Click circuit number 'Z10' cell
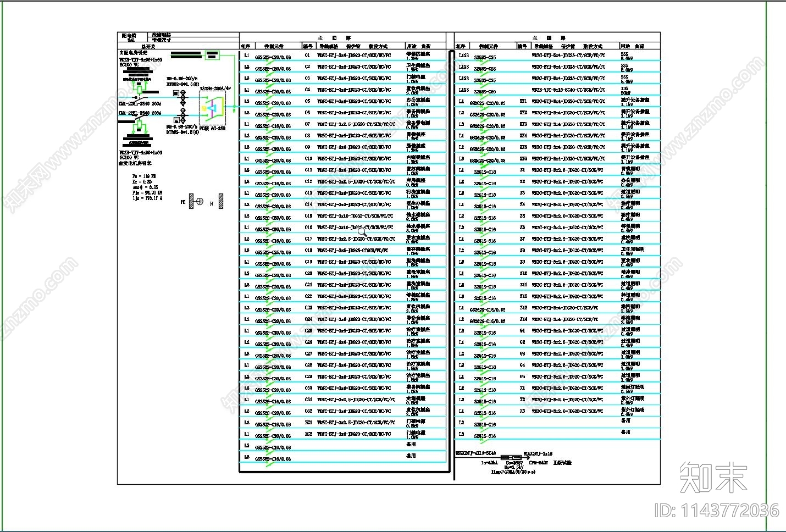The width and height of the screenshot is (786, 532). point(523,273)
